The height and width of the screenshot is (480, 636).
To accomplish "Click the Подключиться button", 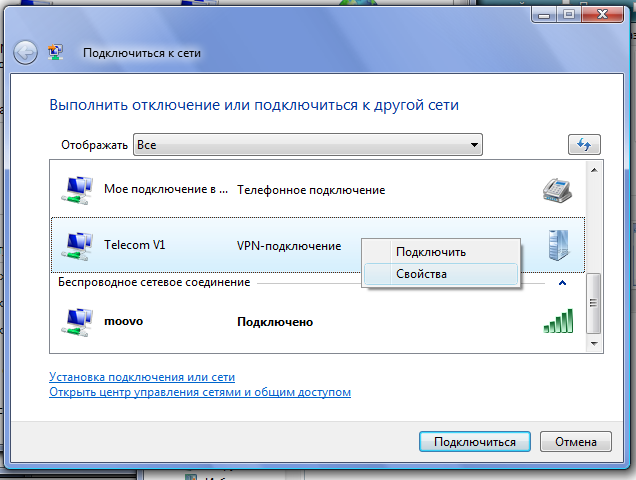I will point(475,441).
